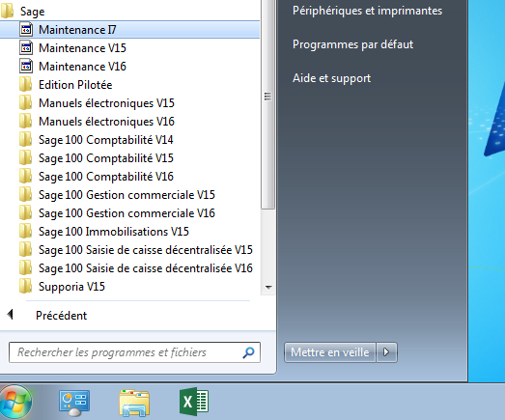
Task: Expand Manuels électroniques V15 label
Action: (106, 103)
